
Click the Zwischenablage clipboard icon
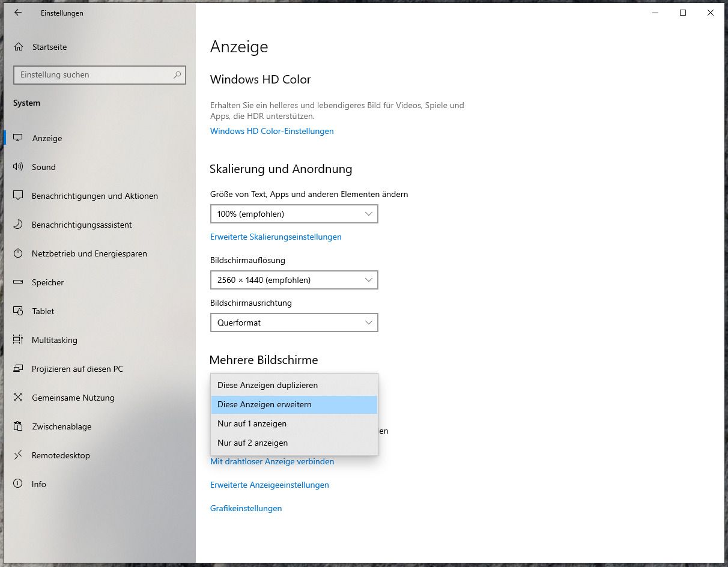18,426
